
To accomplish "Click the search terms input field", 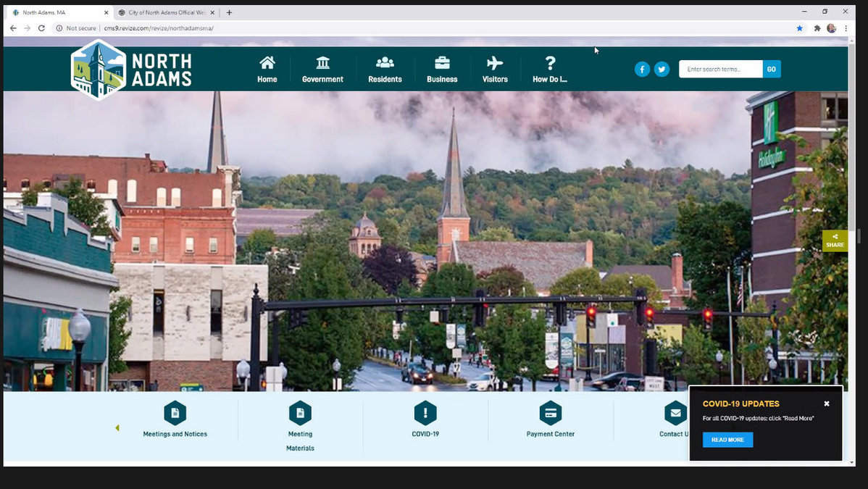I will tap(720, 69).
